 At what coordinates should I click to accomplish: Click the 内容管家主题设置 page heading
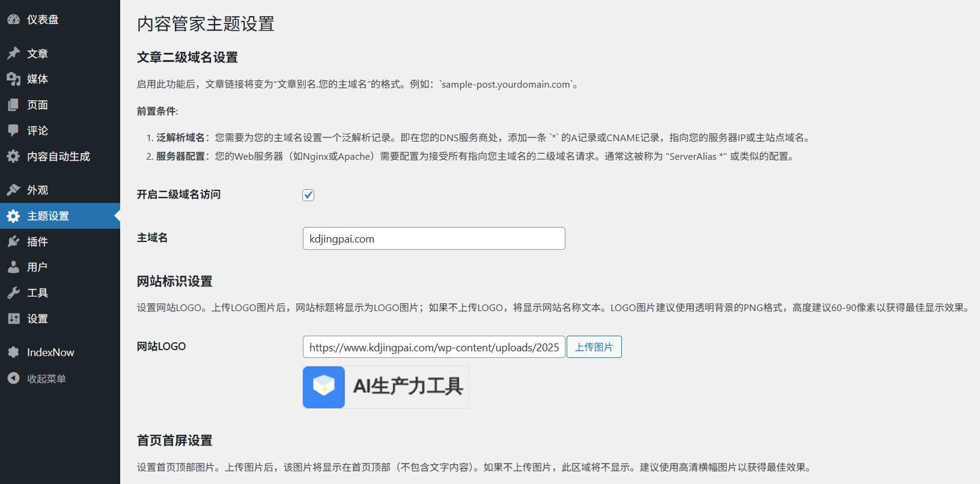click(x=205, y=24)
